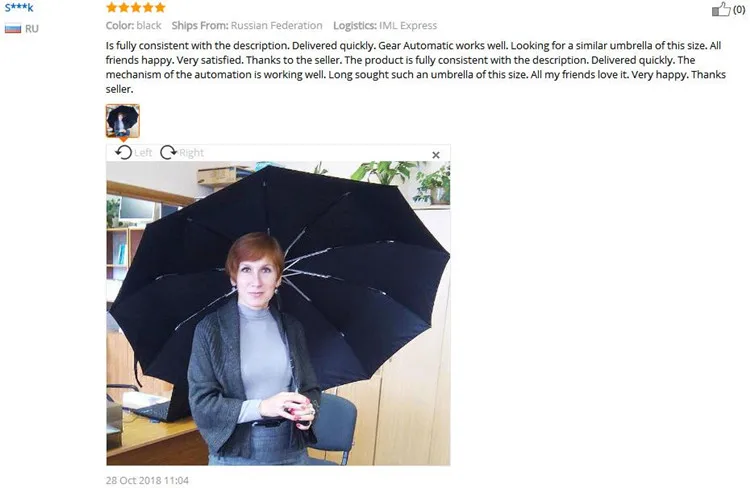Click the 'Color: black' attribute
Screen dimensions: 750x488
[133, 25]
